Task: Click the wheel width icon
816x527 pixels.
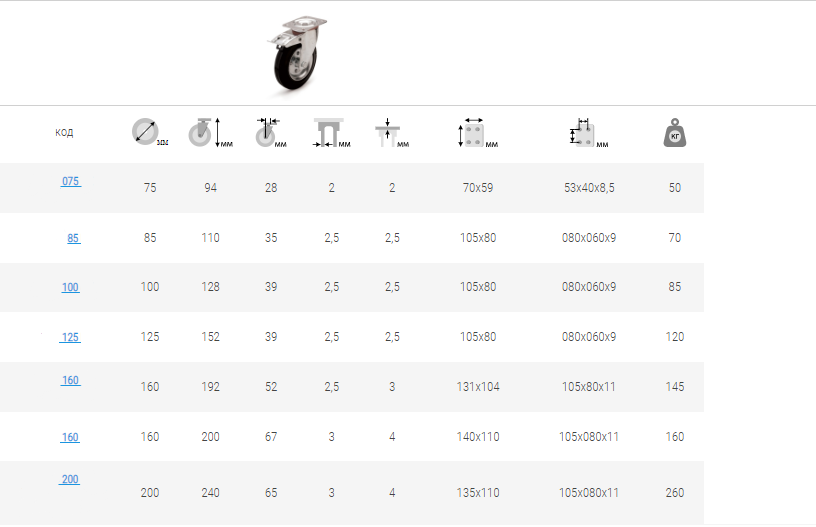Action: point(266,132)
